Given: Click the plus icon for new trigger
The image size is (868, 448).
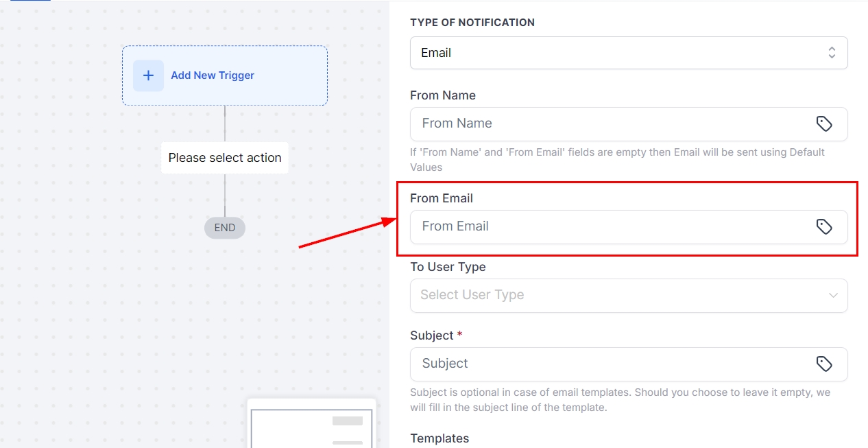Looking at the screenshot, I should (x=148, y=75).
